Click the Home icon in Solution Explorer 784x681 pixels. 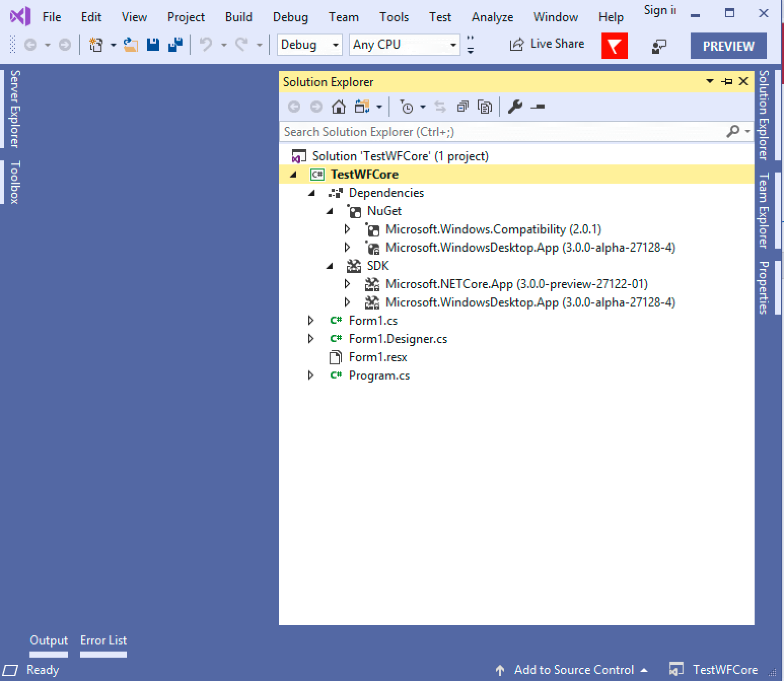click(x=338, y=107)
